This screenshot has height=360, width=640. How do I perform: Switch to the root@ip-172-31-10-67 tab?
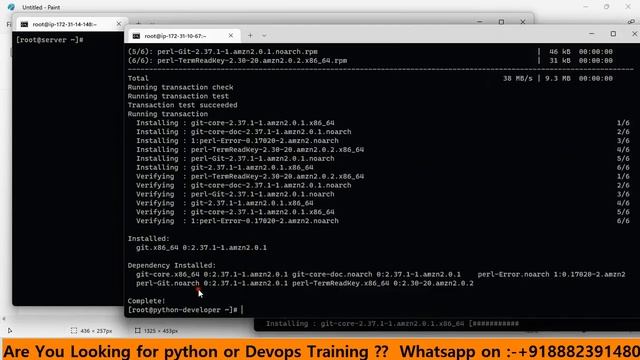182,36
